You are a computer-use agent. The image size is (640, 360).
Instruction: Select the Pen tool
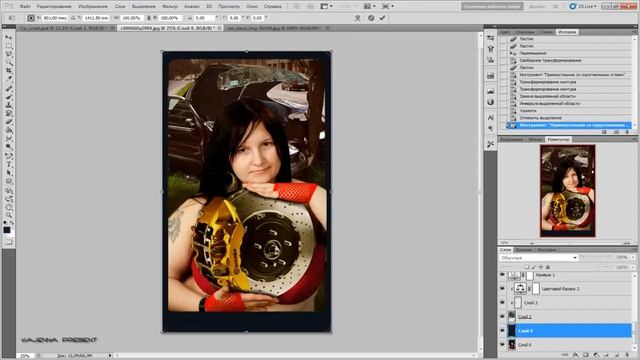pyautogui.click(x=9, y=156)
